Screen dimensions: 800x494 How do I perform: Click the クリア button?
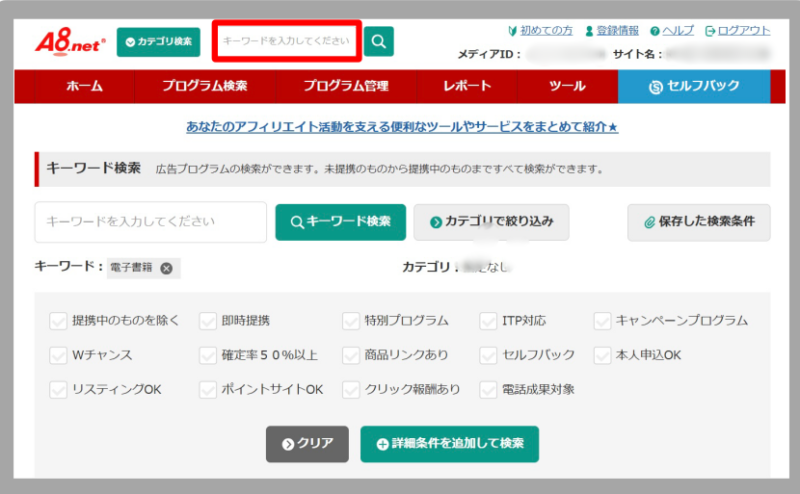pyautogui.click(x=306, y=443)
